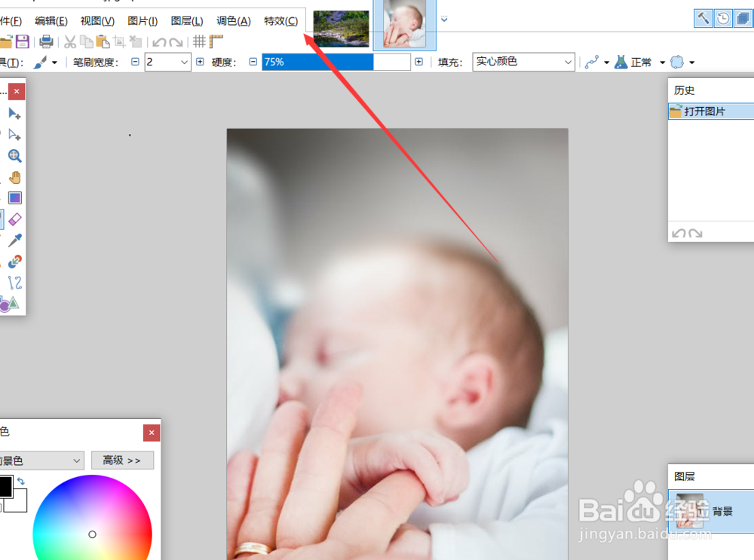
Task: Click redo arrow in history panel
Action: tap(695, 233)
